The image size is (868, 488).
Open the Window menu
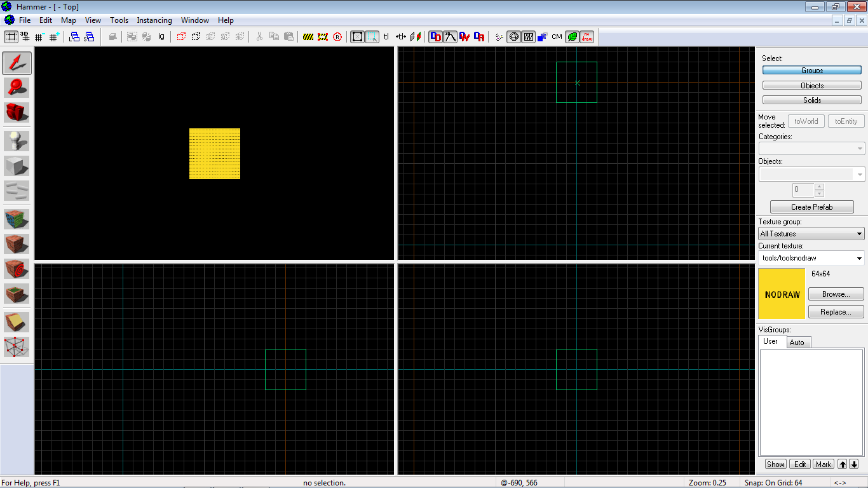(195, 20)
